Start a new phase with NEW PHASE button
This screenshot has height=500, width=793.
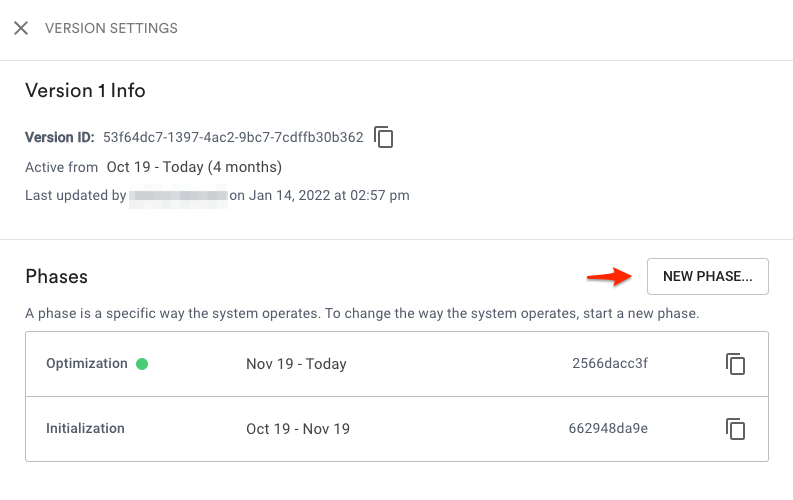(708, 277)
